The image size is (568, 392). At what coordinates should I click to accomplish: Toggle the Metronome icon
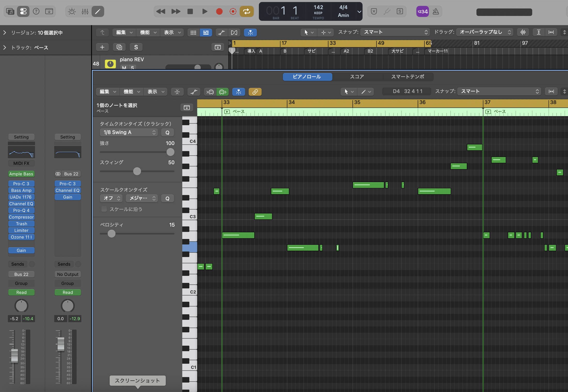[x=436, y=11]
